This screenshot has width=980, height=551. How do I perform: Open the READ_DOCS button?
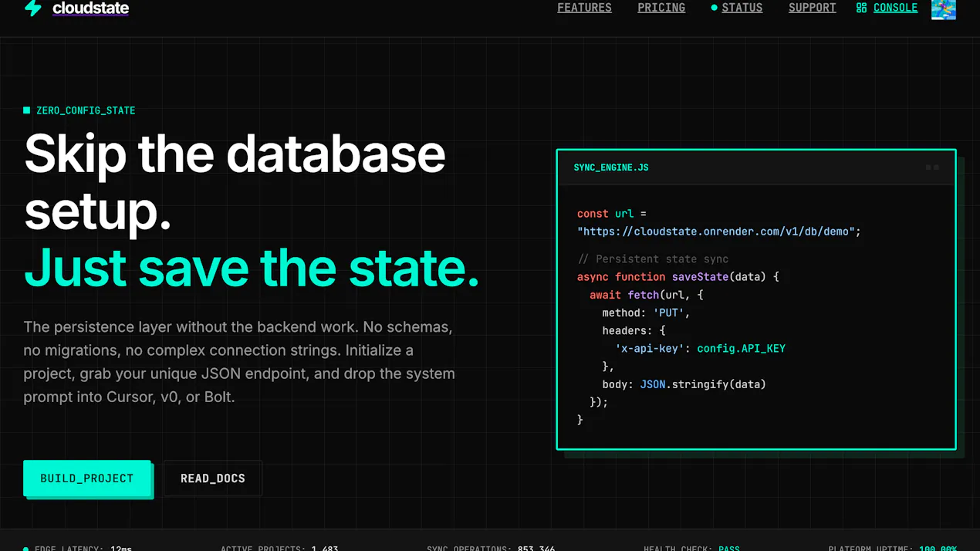click(213, 478)
